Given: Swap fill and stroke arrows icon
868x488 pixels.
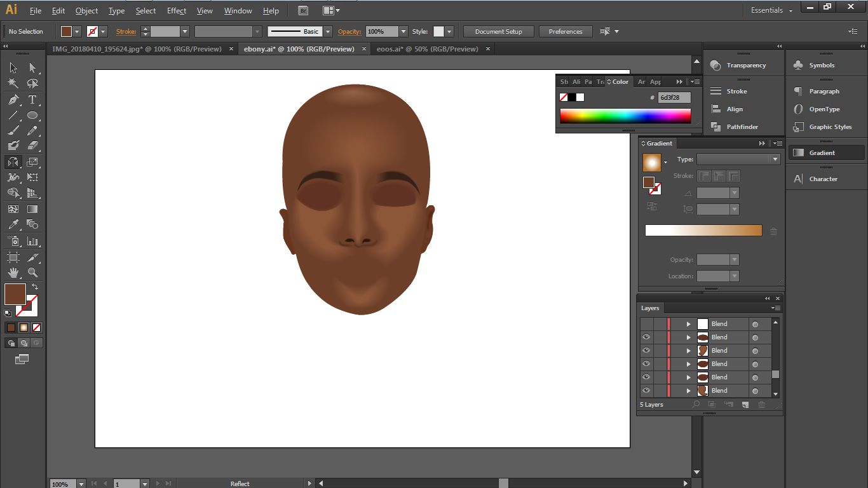Looking at the screenshot, I should 35,287.
